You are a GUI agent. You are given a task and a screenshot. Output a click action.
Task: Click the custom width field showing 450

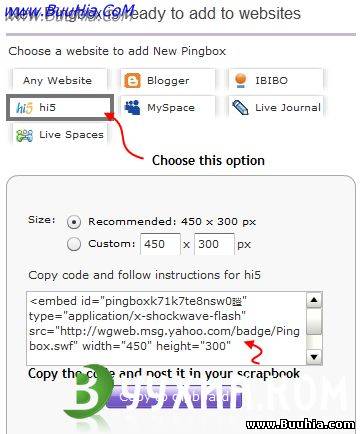click(x=160, y=244)
